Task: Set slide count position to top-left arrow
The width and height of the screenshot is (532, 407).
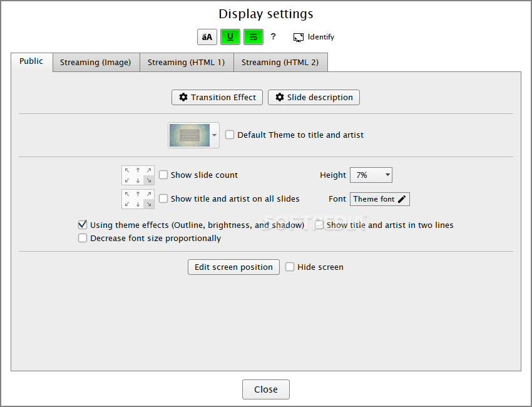Action: click(127, 170)
